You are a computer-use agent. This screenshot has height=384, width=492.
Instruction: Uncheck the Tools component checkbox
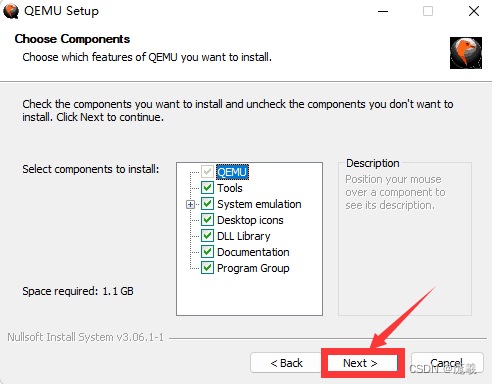(207, 188)
